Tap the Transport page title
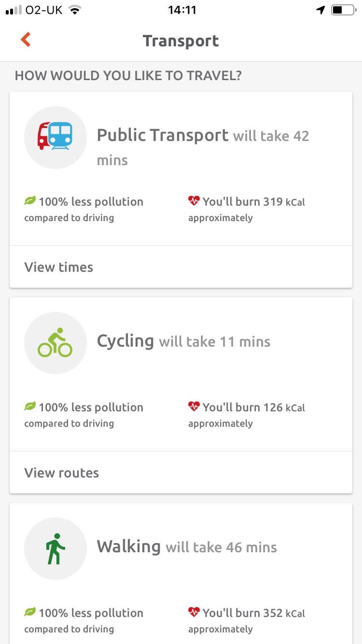This screenshot has width=362, height=644. (x=181, y=41)
